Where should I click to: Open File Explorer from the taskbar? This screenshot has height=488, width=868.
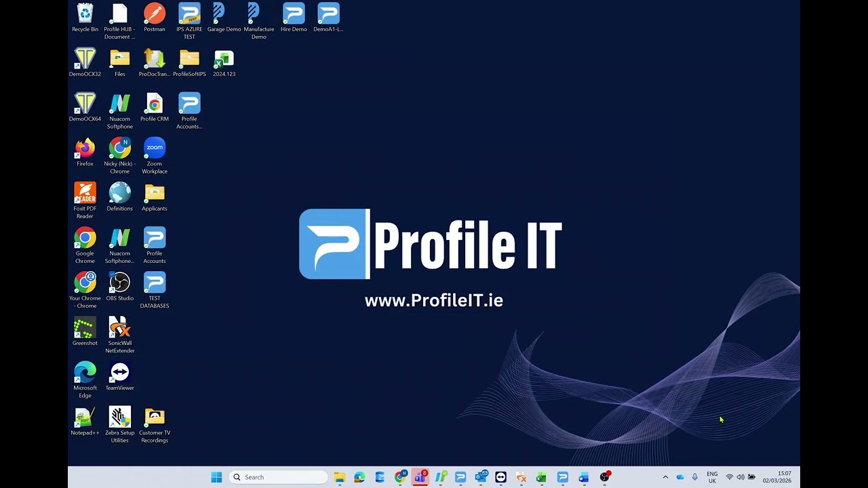[x=339, y=477]
